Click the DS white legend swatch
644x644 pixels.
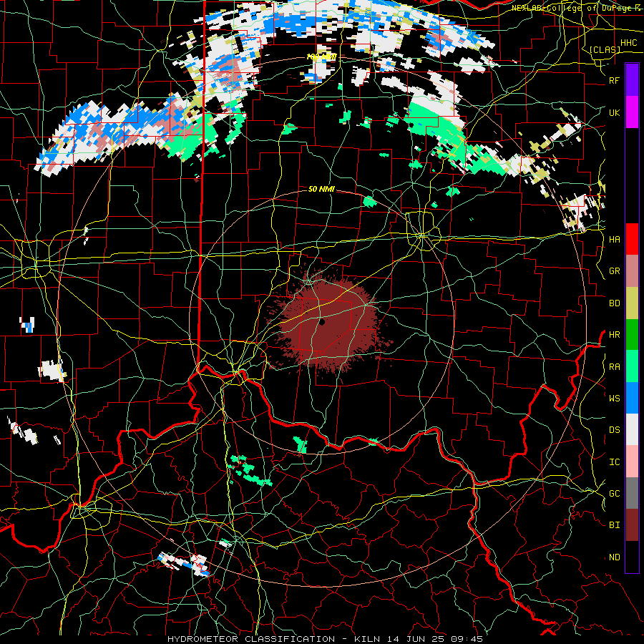[x=632, y=429]
